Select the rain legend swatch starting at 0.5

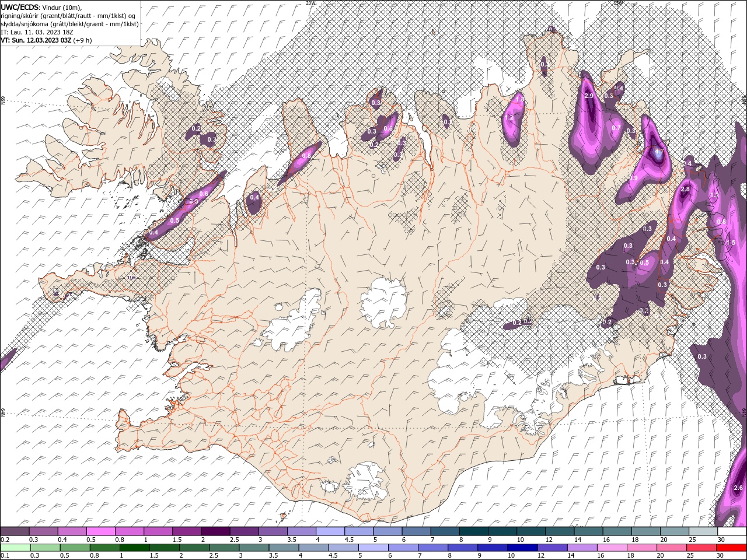point(75,548)
